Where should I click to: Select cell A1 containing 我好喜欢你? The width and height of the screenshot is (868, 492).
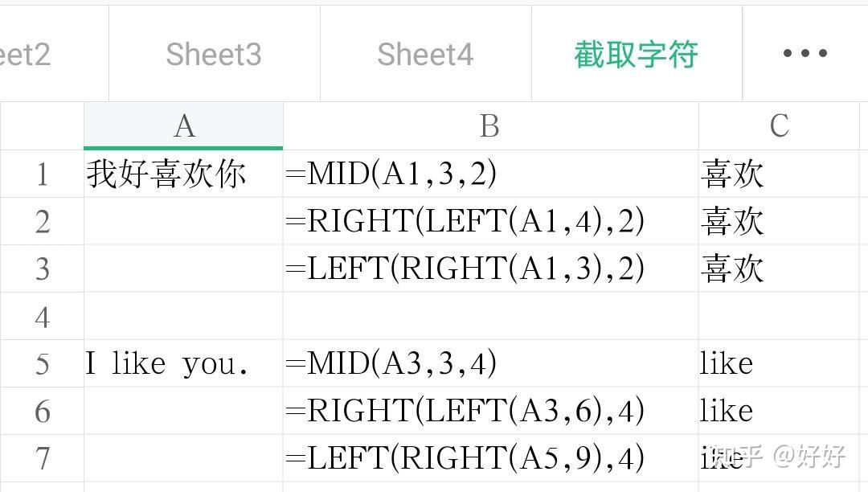click(x=183, y=174)
